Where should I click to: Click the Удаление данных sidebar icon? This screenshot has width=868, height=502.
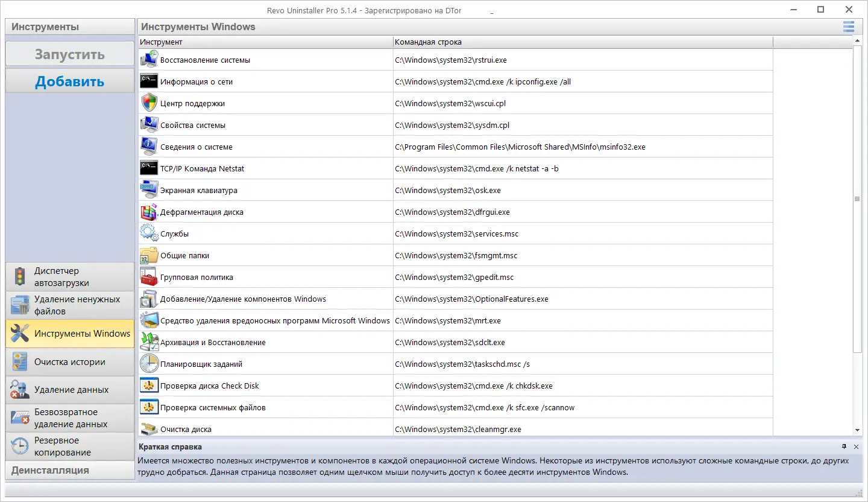coord(20,390)
